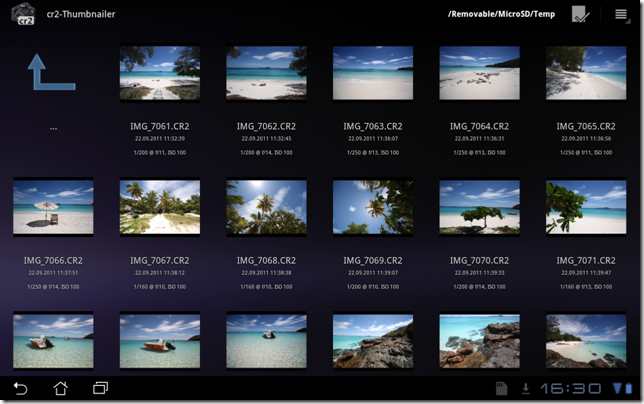644x404 pixels.
Task: Tap the Android Home navigation button
Action: [60, 388]
